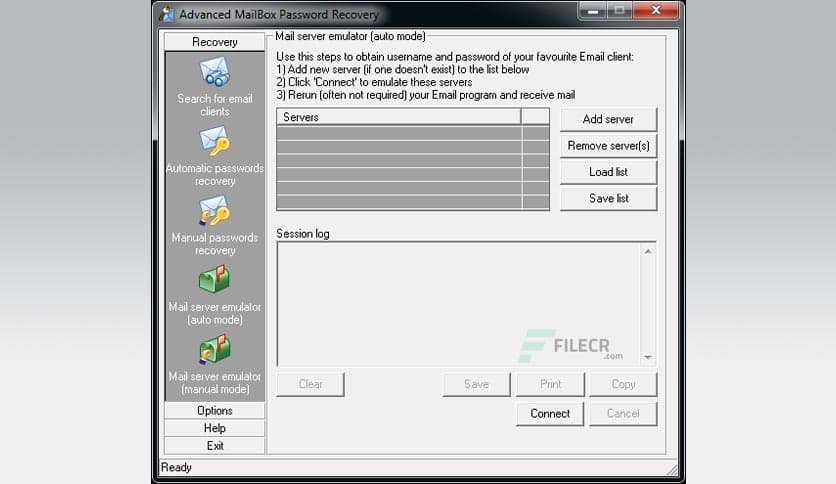The width and height of the screenshot is (836, 484).
Task: Click session log scrollbar down arrow
Action: tap(648, 357)
